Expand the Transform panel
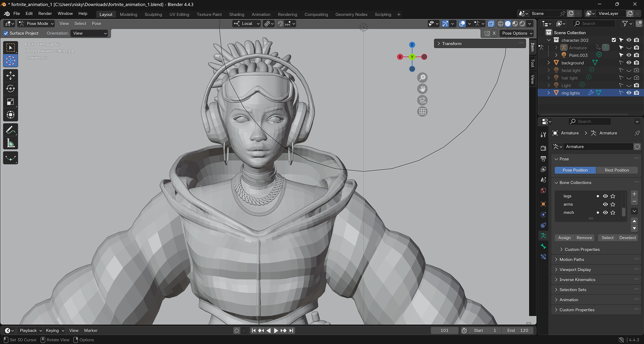Screen dimensions: 644x344 click(x=480, y=44)
